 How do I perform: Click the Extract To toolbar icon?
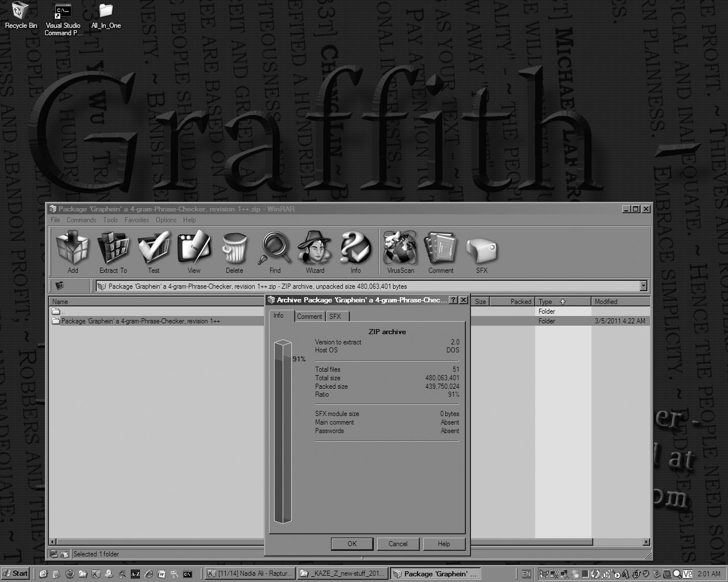point(113,252)
